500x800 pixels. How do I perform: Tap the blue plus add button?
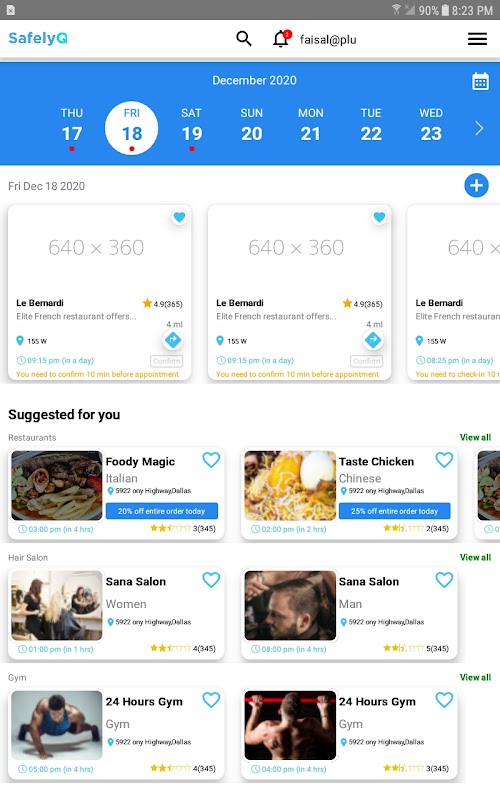pyautogui.click(x=476, y=185)
